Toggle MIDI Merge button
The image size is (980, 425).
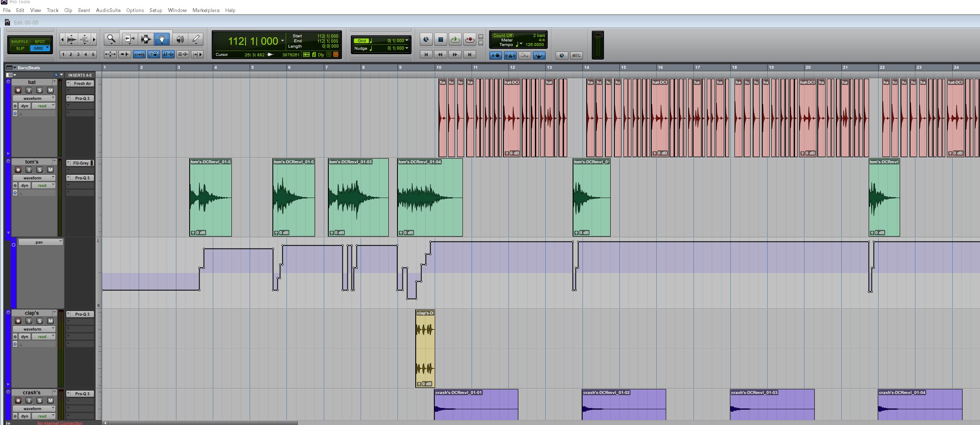[525, 55]
